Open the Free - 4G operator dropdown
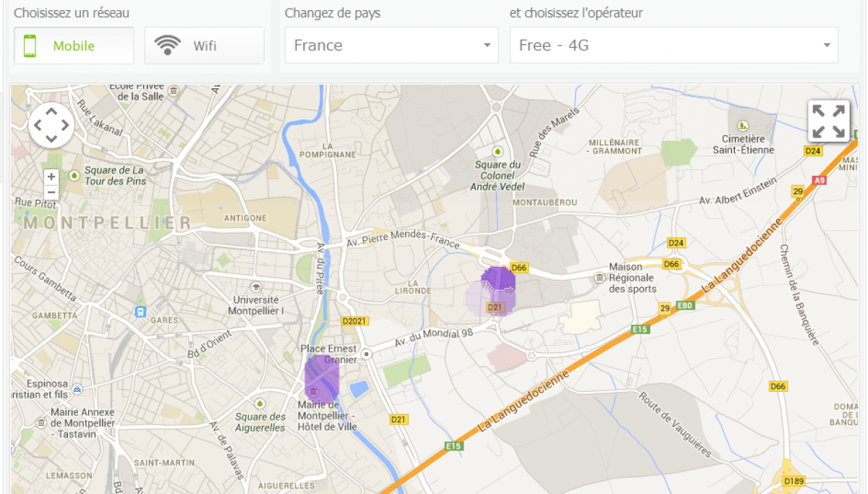 [674, 46]
